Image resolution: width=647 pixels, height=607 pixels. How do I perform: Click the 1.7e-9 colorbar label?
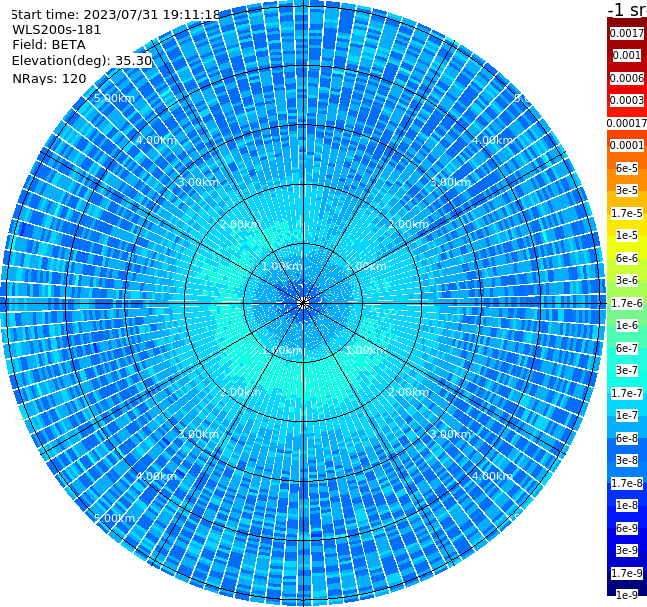[627, 573]
